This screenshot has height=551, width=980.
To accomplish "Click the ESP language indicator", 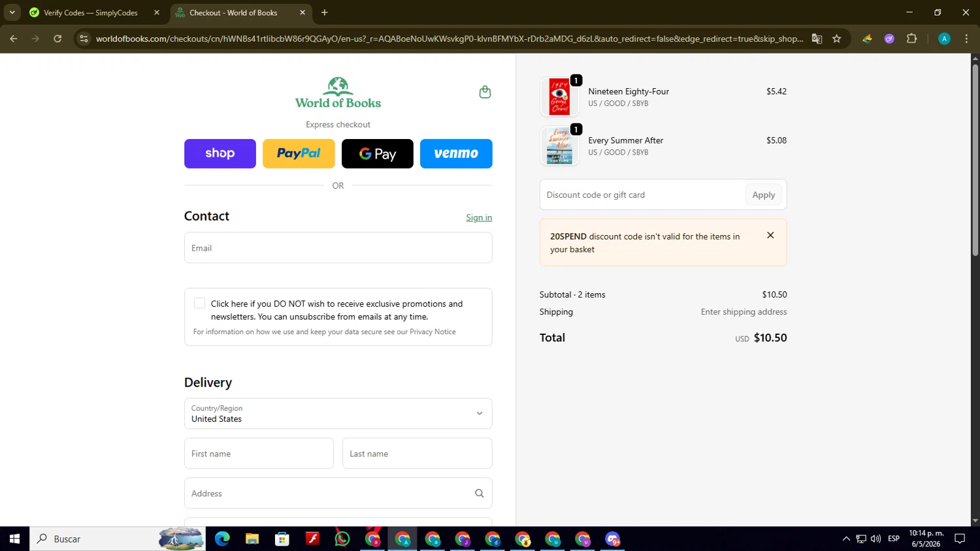I will point(894,539).
